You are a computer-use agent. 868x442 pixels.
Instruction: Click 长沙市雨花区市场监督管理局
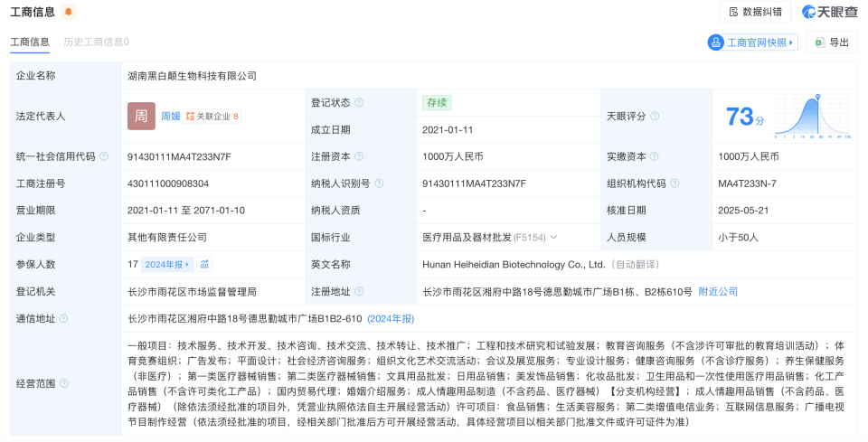click(192, 292)
